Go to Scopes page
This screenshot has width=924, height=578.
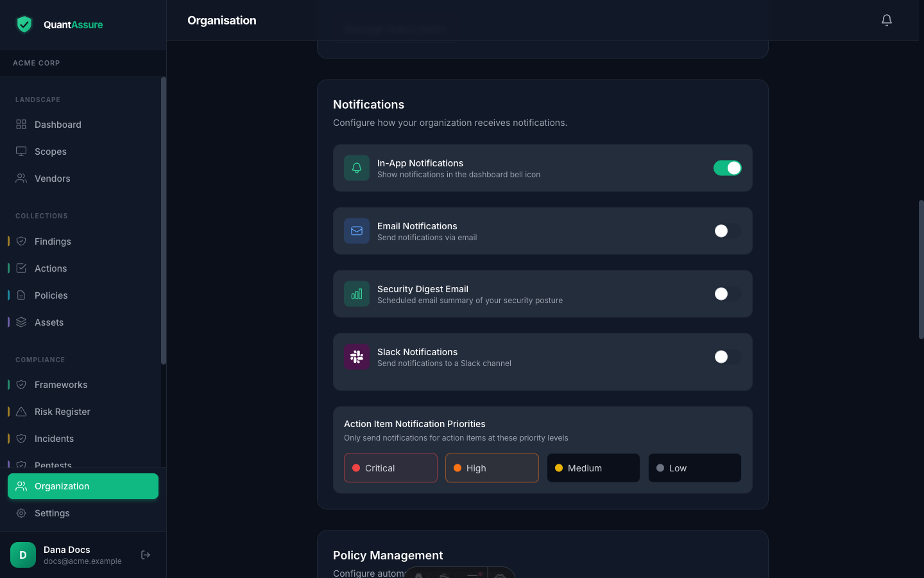(83, 151)
